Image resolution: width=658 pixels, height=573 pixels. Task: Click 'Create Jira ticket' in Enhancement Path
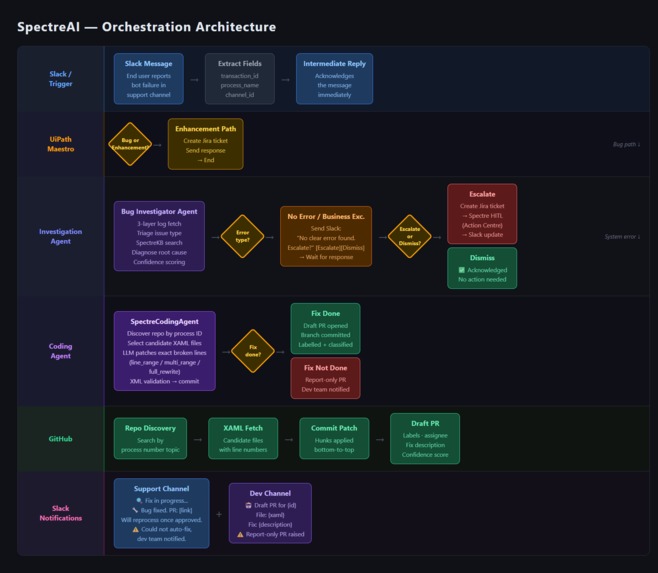click(x=206, y=141)
